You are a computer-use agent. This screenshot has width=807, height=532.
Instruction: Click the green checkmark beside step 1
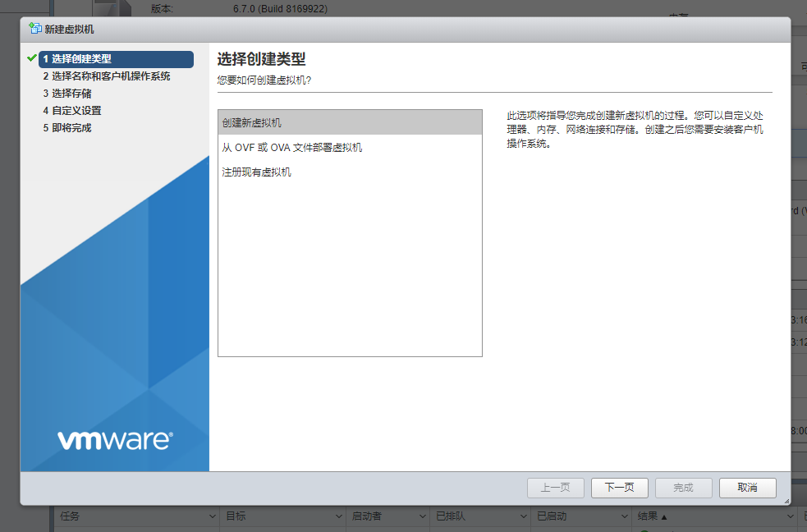coord(32,58)
